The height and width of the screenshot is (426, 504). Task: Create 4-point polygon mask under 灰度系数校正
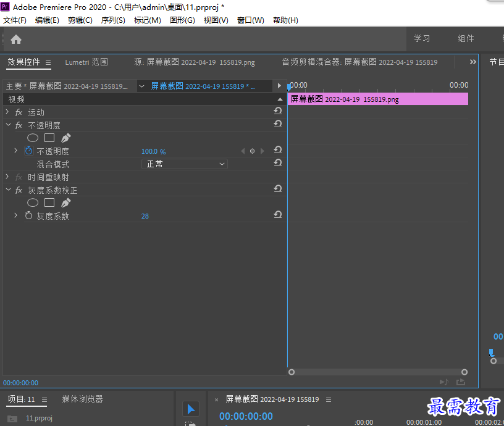point(49,203)
